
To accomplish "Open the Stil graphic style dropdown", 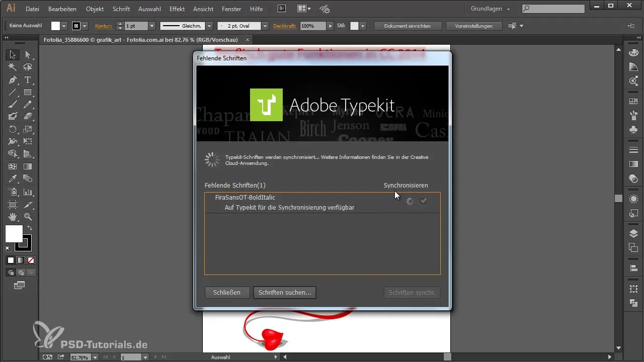I will click(362, 26).
